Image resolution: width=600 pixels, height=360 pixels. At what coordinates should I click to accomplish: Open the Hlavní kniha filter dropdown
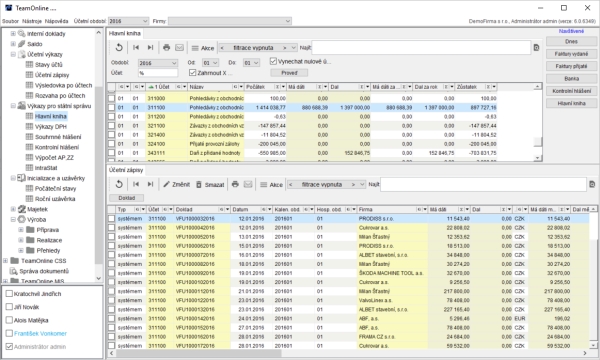coord(293,48)
